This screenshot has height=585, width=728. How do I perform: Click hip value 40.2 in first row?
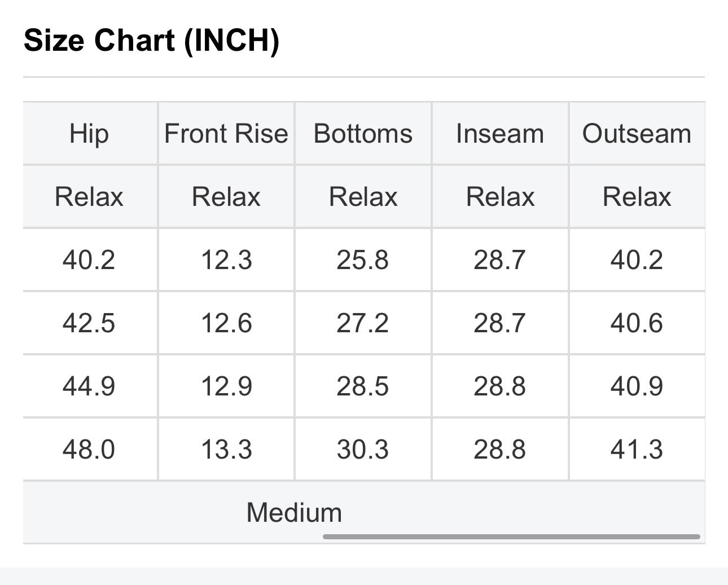(89, 260)
